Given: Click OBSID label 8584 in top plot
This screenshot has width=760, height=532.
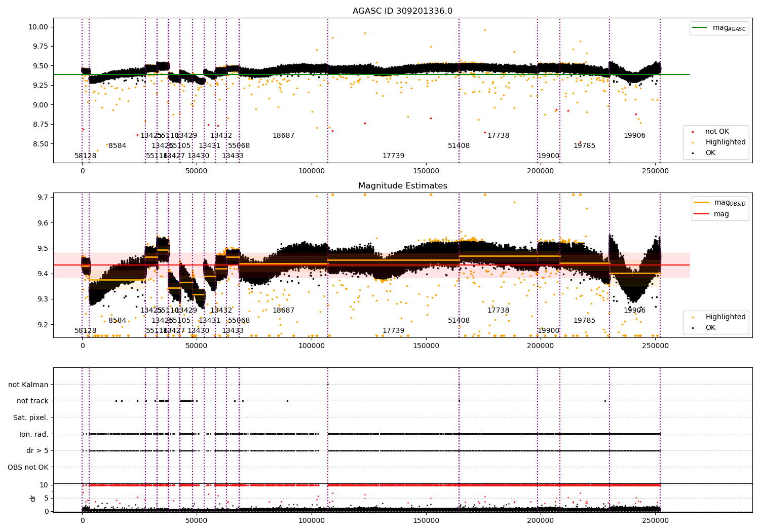Looking at the screenshot, I should point(118,146).
